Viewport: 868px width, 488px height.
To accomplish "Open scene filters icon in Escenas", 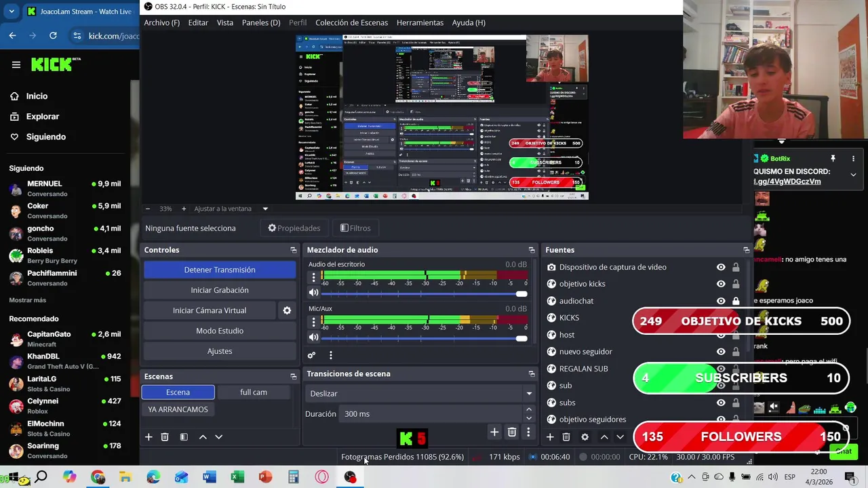I will pyautogui.click(x=184, y=437).
